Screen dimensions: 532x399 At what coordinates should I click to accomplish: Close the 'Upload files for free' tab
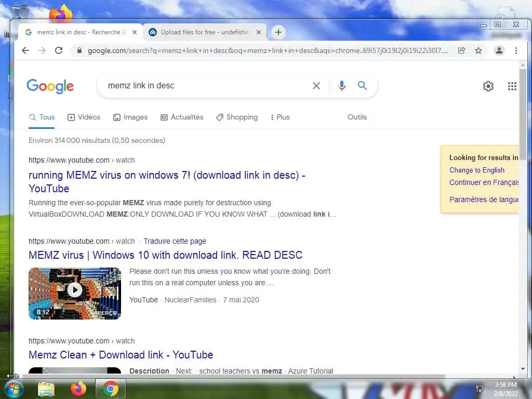point(259,32)
